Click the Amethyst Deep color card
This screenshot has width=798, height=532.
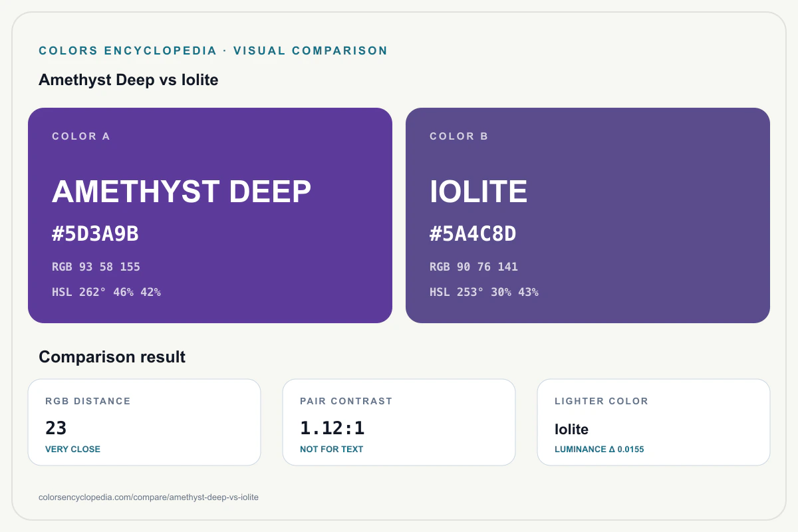210,215
